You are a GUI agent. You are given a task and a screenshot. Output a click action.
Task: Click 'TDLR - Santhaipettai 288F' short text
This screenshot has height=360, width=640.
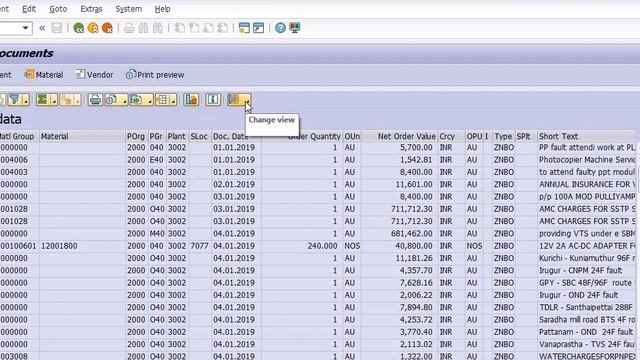coord(586,307)
